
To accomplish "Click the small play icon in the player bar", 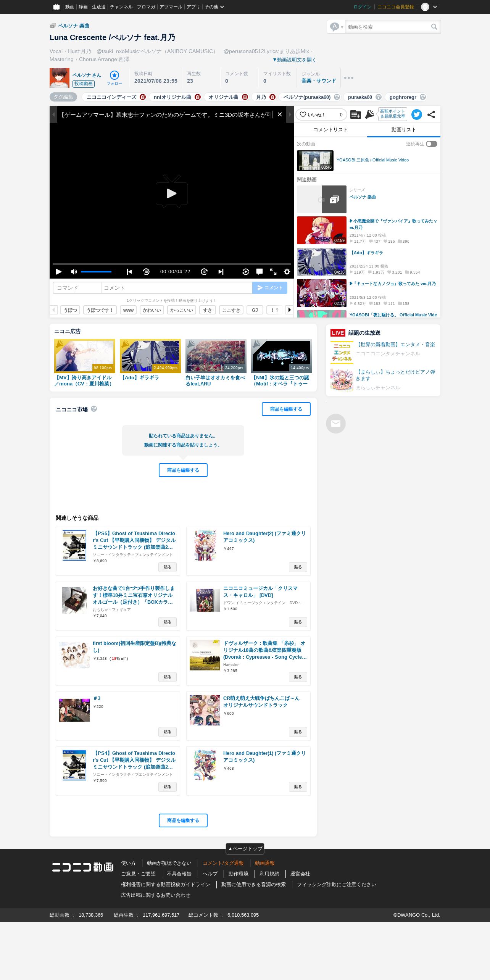I will pyautogui.click(x=58, y=272).
